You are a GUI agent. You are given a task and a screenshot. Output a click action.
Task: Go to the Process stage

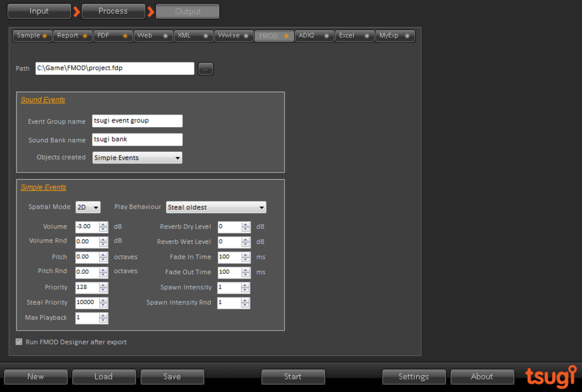113,11
